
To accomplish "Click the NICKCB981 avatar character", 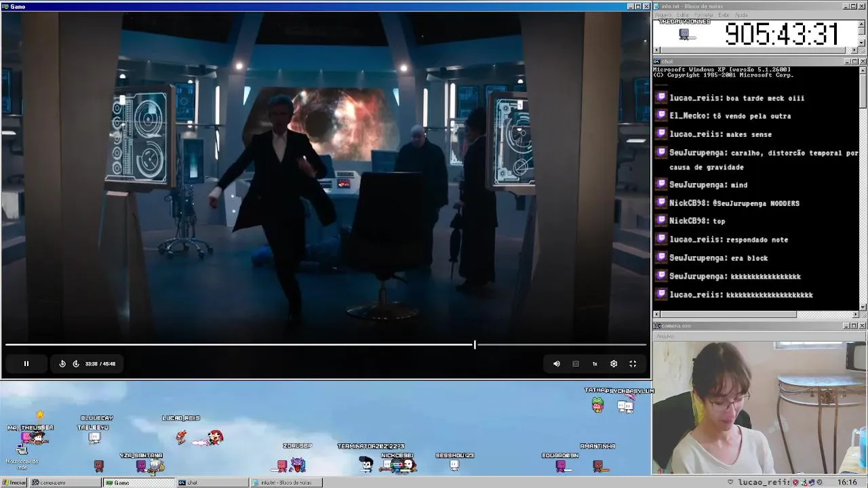I will 399,466.
